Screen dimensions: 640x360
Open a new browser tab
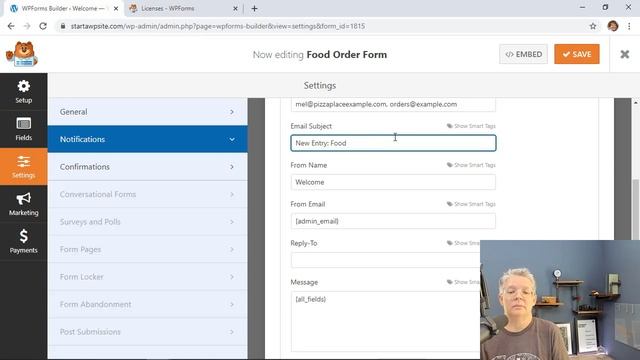[x=254, y=8]
